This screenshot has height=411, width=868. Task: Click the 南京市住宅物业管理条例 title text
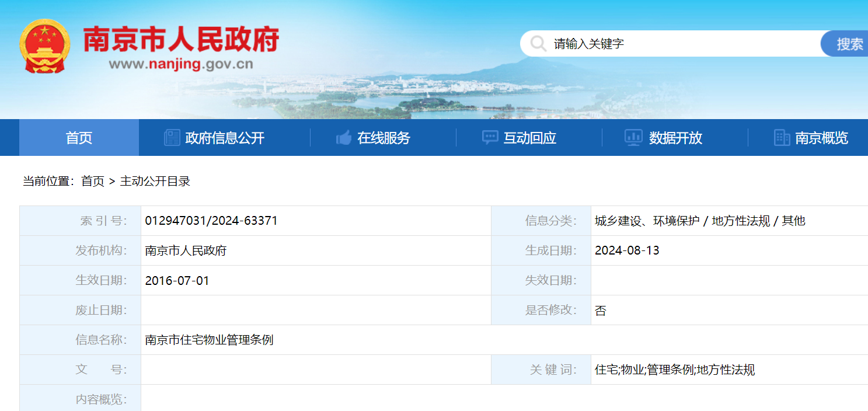[209, 340]
